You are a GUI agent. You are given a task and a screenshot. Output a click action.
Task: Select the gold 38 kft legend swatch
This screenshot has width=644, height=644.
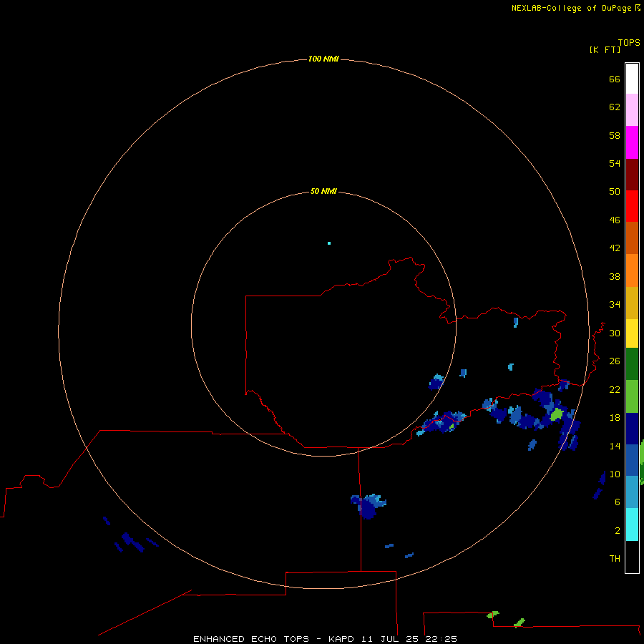pyautogui.click(x=632, y=303)
